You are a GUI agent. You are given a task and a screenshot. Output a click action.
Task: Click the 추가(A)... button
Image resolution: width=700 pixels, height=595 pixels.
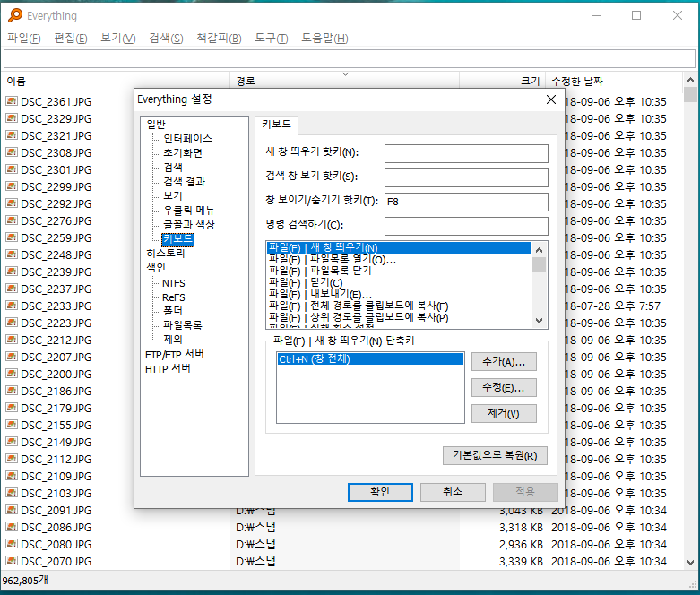(x=504, y=361)
